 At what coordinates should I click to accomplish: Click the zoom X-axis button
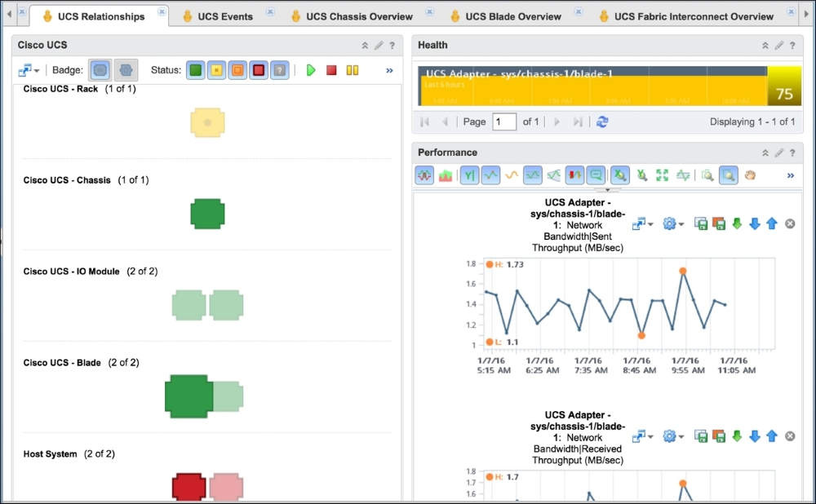pos(620,175)
